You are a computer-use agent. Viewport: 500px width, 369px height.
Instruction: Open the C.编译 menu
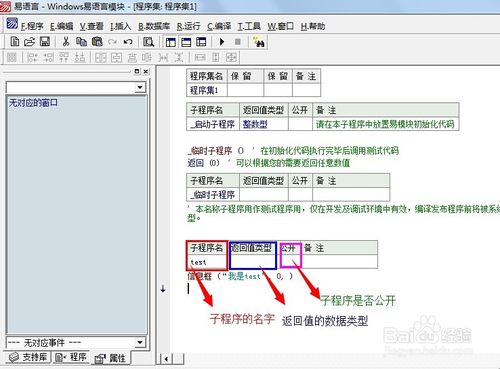[x=219, y=26]
